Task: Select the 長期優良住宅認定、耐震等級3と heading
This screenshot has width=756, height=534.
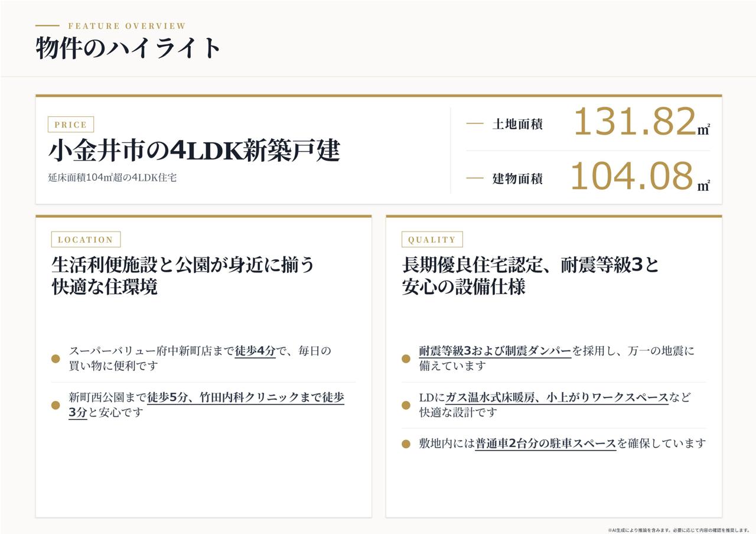Action: [530, 264]
